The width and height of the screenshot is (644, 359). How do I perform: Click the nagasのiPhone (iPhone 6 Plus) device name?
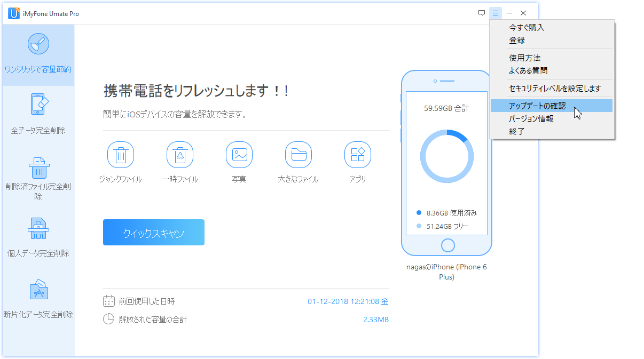(x=446, y=272)
